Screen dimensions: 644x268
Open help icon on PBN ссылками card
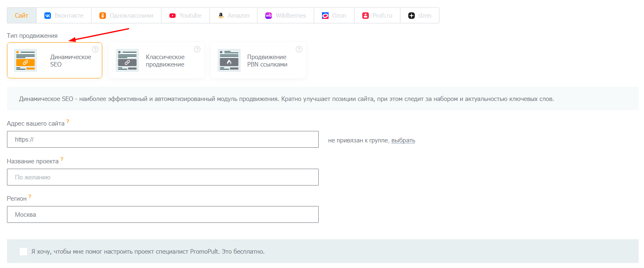299,49
